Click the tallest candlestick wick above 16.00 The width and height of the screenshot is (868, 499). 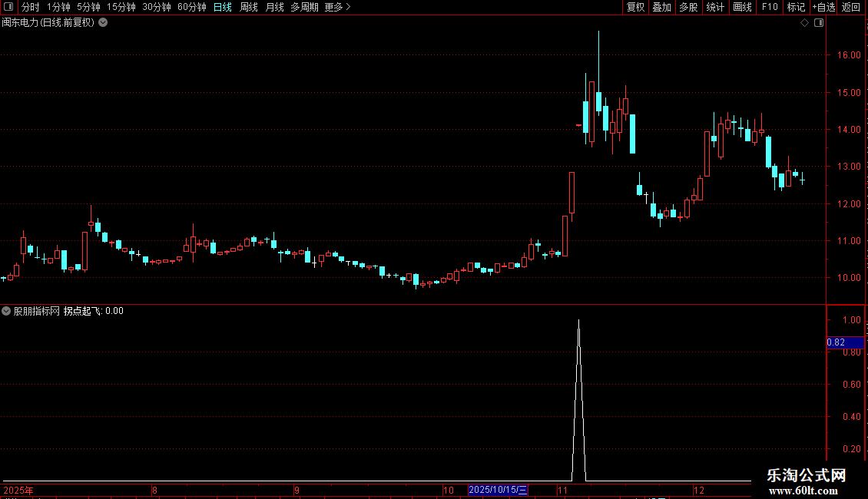point(598,61)
